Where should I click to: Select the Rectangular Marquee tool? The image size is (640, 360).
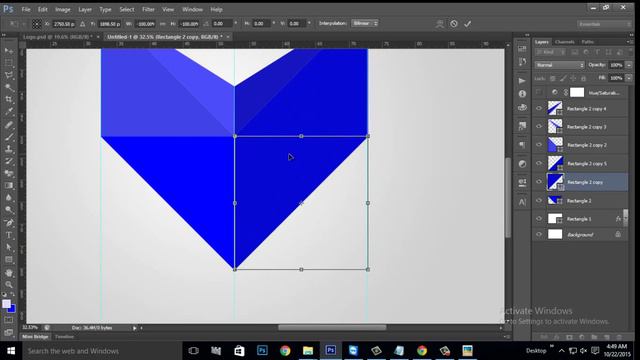(x=9, y=63)
